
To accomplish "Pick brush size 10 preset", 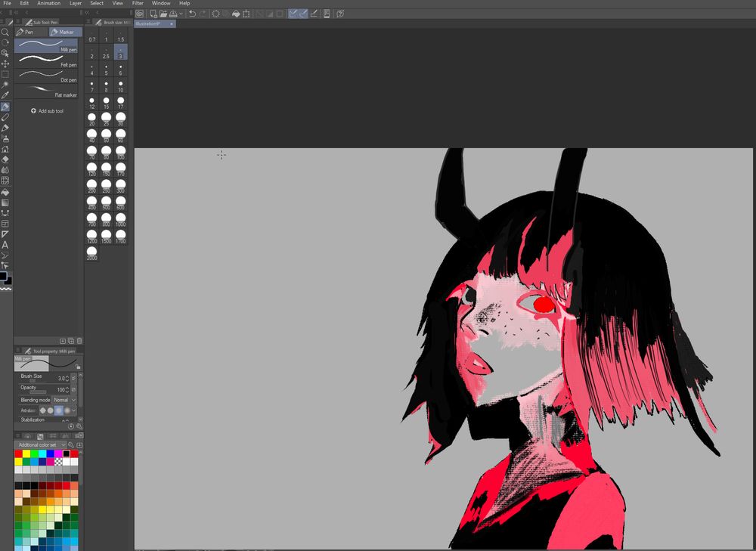I will click(120, 86).
